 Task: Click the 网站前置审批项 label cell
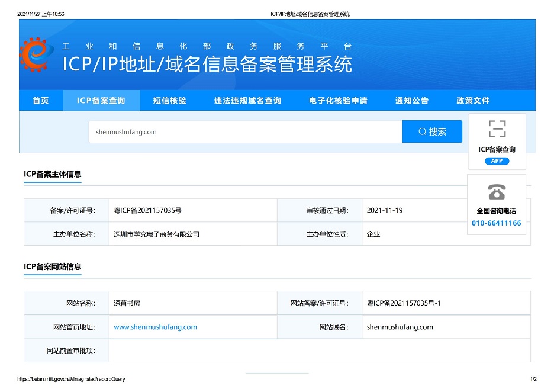click(x=66, y=351)
